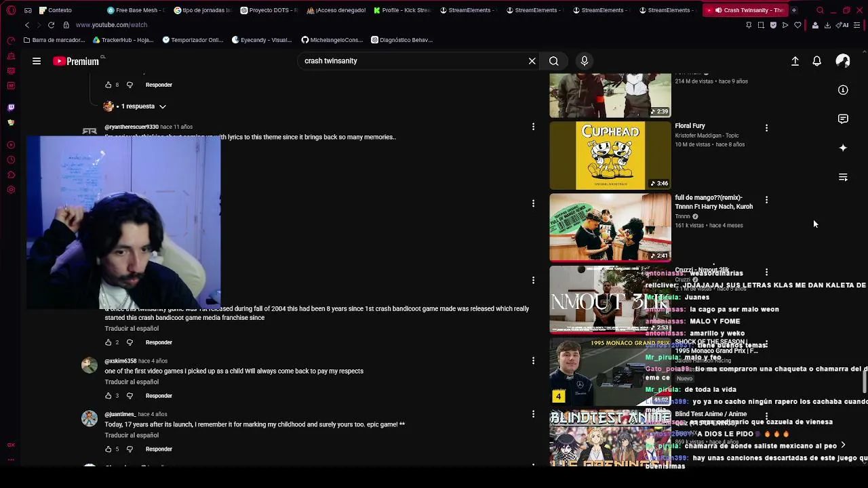Reply to the @juantimes_ comment
Screen dimensions: 868x488
159,449
